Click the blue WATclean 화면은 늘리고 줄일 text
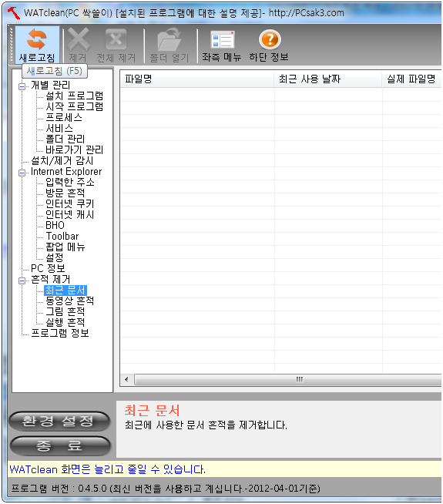Image resolution: width=443 pixels, height=504 pixels. pyautogui.click(x=107, y=469)
